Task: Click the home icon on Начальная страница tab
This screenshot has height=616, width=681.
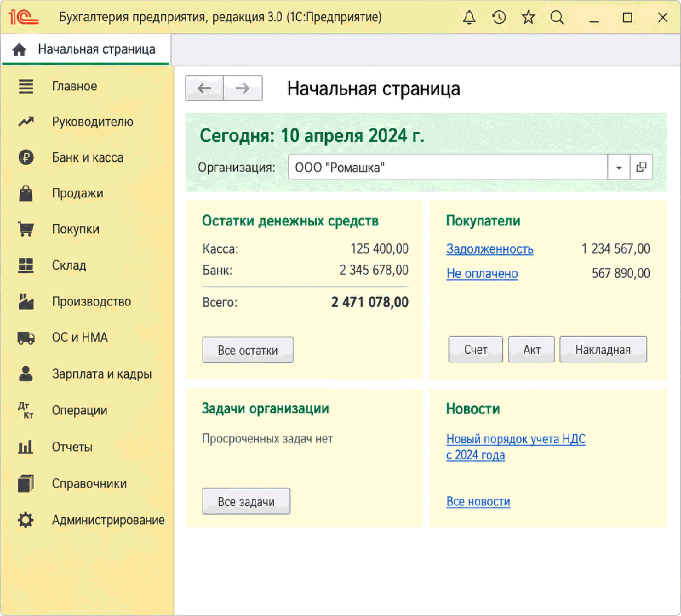Action: point(19,50)
